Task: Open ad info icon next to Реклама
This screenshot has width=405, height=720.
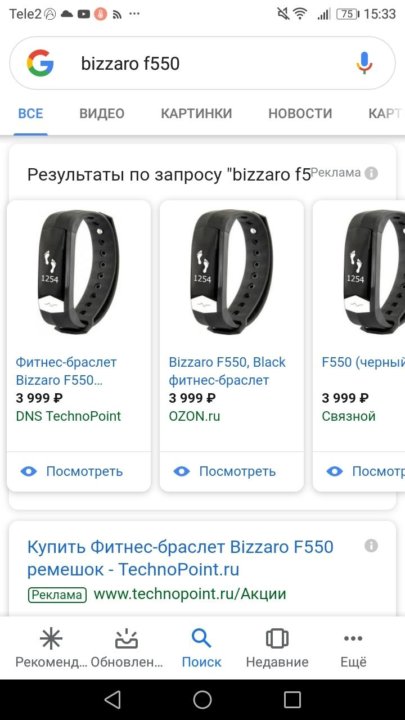Action: click(371, 173)
